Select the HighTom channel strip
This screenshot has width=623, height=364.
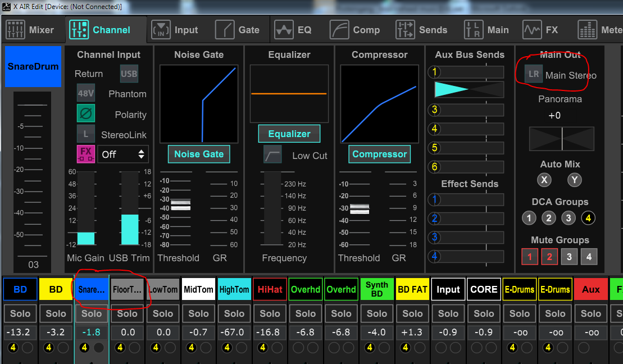(234, 289)
